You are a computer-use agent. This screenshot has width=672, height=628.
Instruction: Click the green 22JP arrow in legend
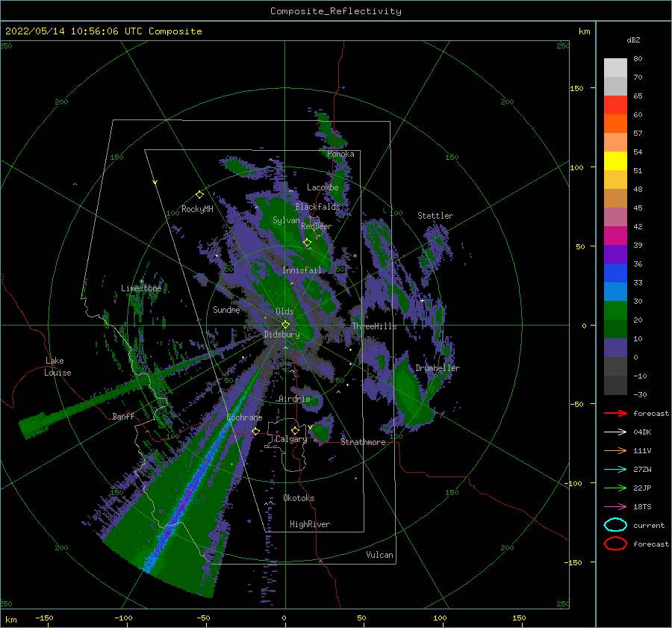(x=615, y=488)
